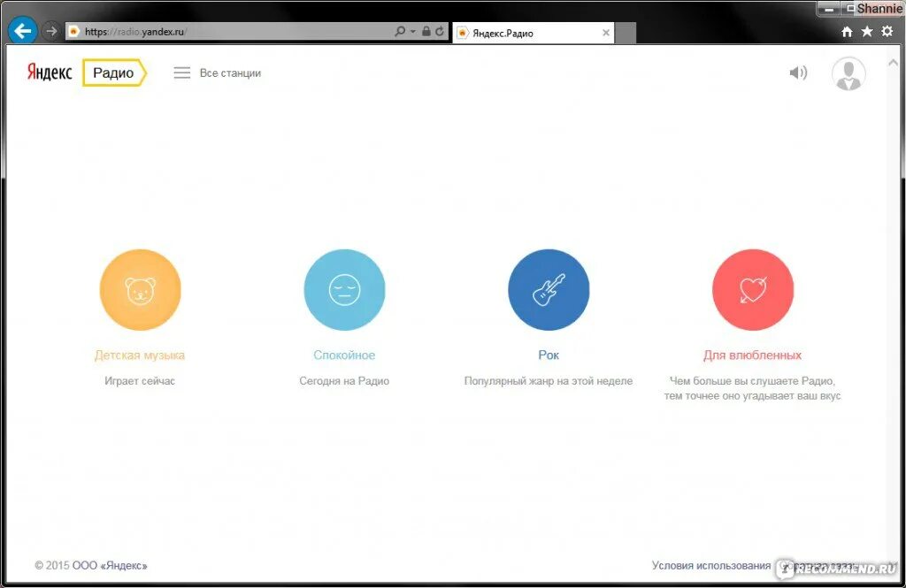Open the user profile avatar
The width and height of the screenshot is (906, 588).
coord(848,73)
